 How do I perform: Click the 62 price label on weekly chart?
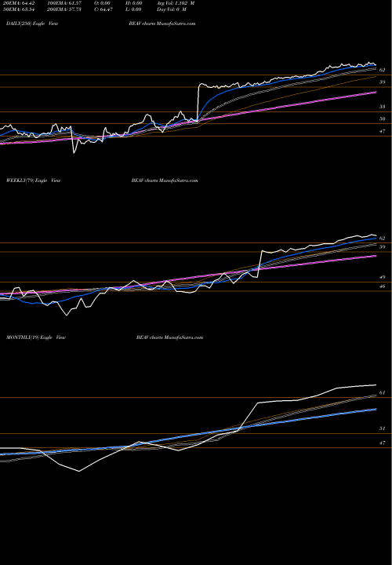coord(383,239)
